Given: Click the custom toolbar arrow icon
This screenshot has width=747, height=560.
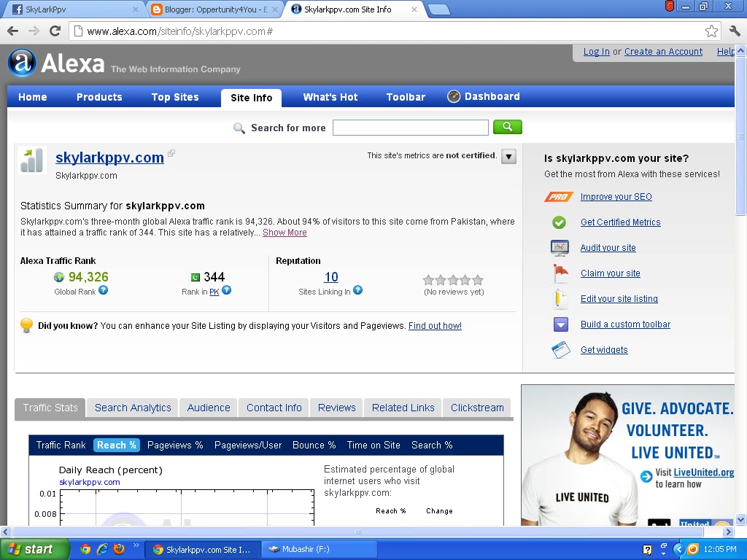Looking at the screenshot, I should (561, 324).
